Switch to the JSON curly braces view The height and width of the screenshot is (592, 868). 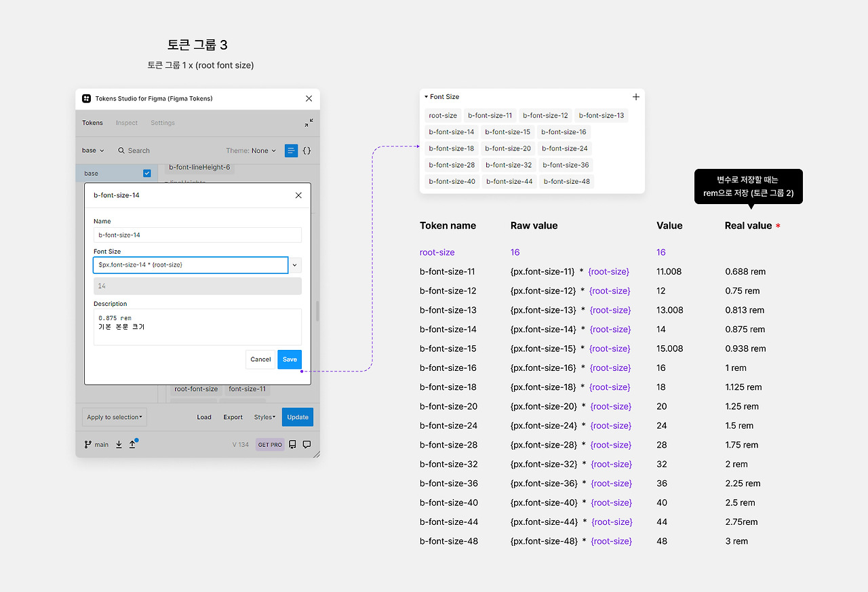(x=307, y=151)
